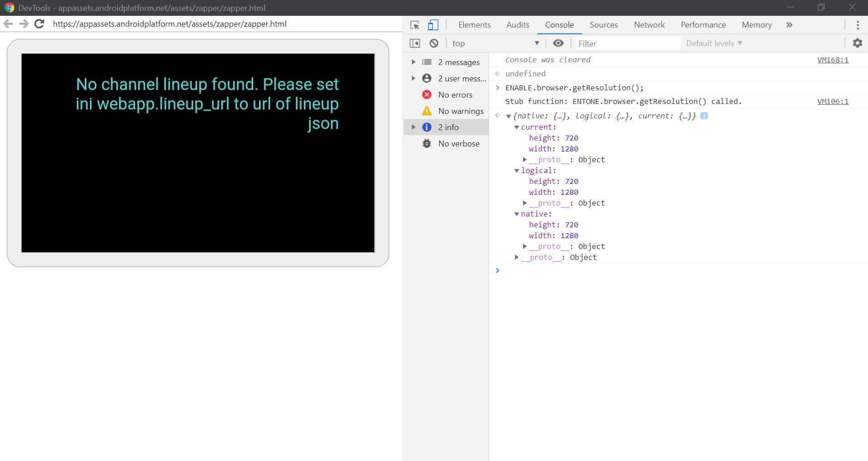The width and height of the screenshot is (868, 461).
Task: Click the Filter input field
Action: (628, 43)
